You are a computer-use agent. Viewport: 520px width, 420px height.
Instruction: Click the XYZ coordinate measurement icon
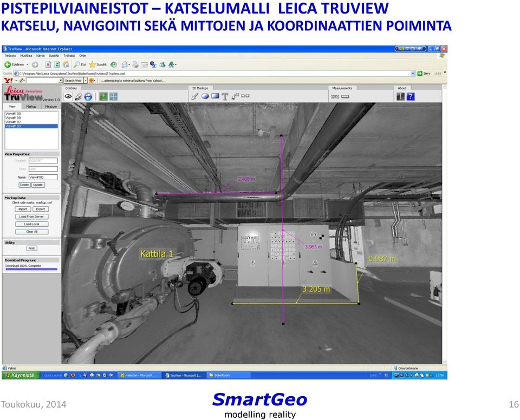point(335,97)
